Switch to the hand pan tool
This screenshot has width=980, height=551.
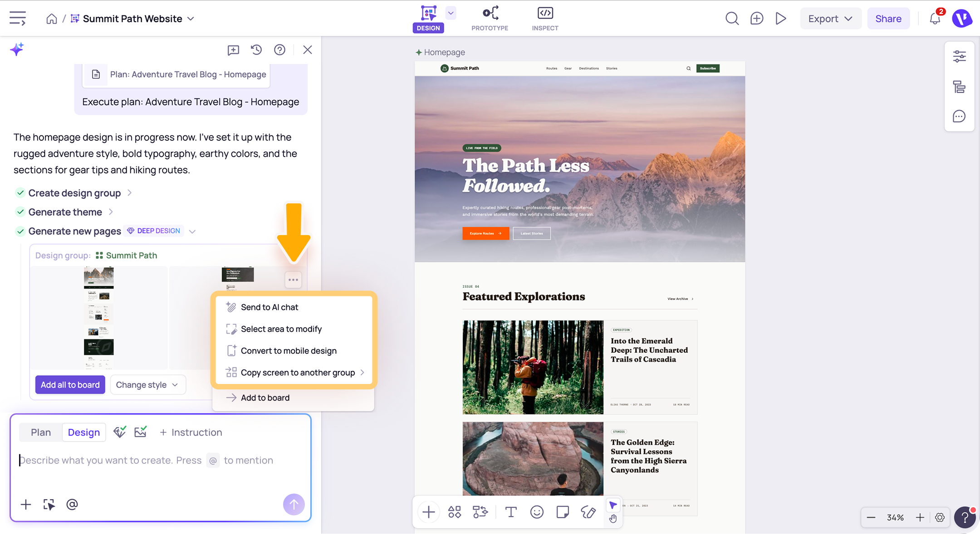613,518
